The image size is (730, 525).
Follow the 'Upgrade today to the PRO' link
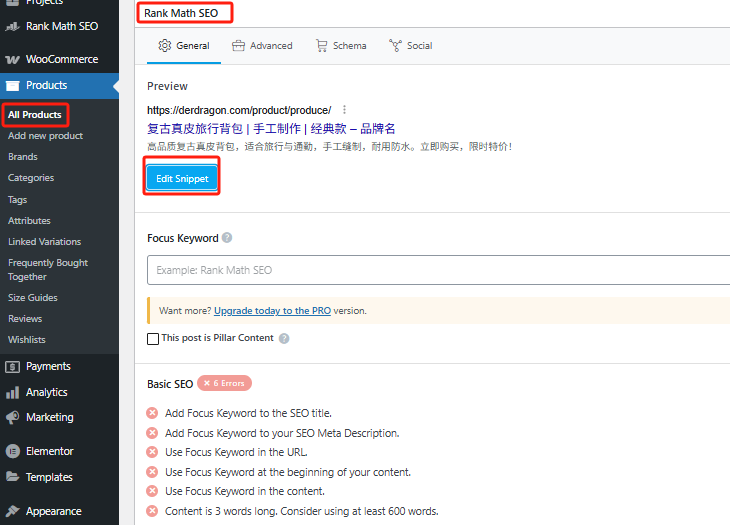272,311
